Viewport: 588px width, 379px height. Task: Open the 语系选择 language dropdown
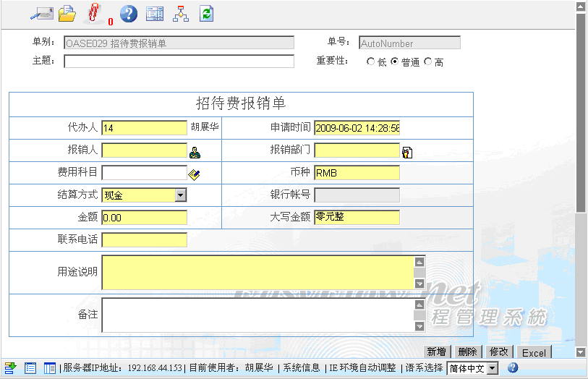pyautogui.click(x=492, y=368)
